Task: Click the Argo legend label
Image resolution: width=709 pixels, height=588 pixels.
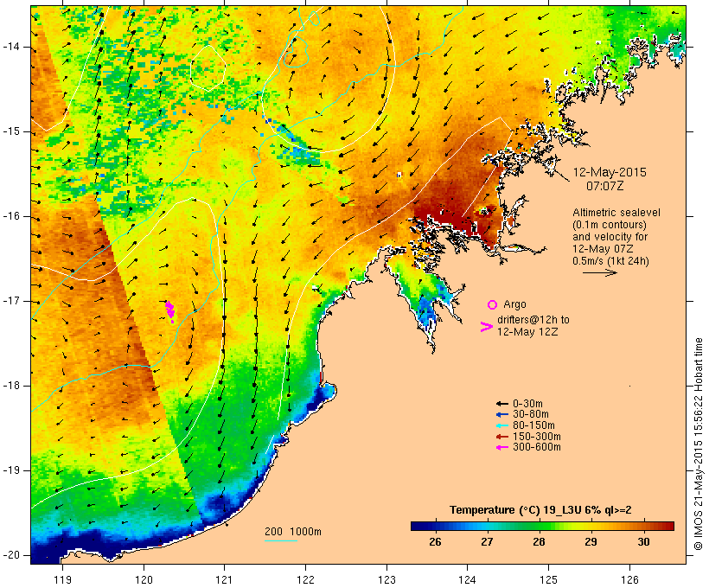Action: pyautogui.click(x=514, y=304)
